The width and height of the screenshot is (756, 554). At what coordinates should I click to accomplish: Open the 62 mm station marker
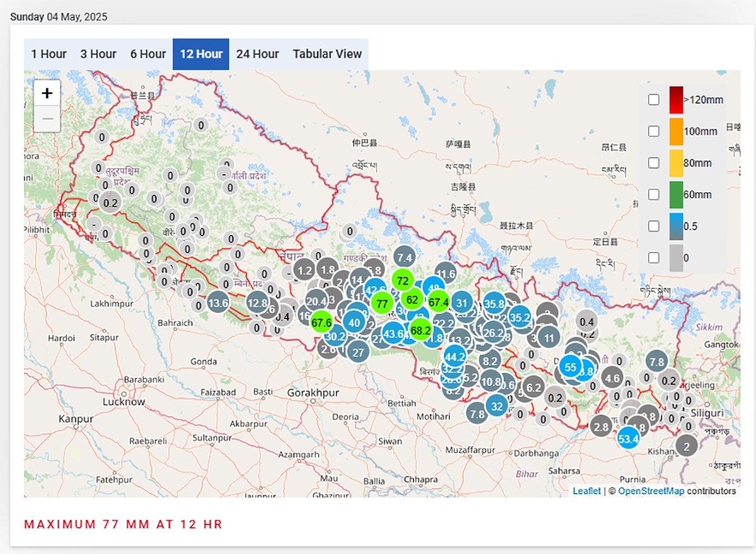pyautogui.click(x=413, y=299)
